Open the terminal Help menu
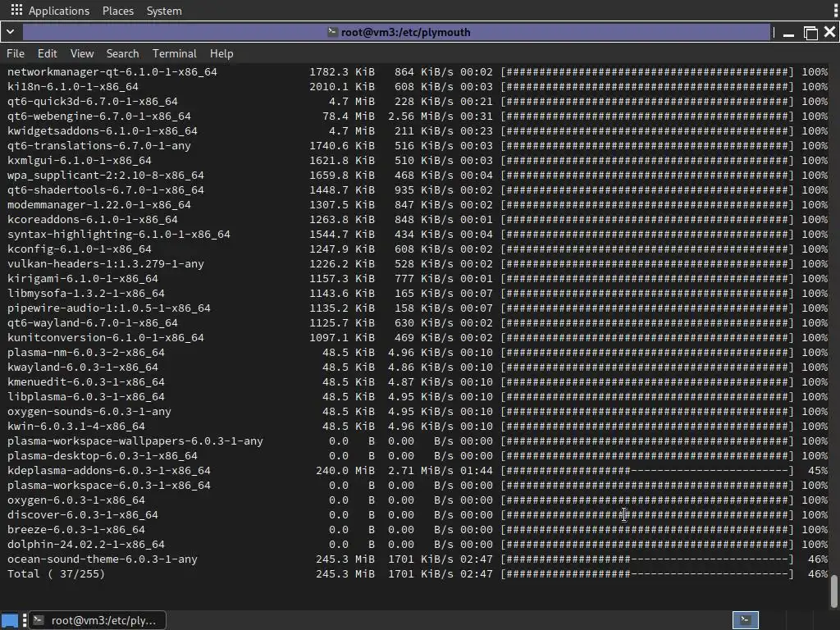The height and width of the screenshot is (630, 840). click(221, 53)
